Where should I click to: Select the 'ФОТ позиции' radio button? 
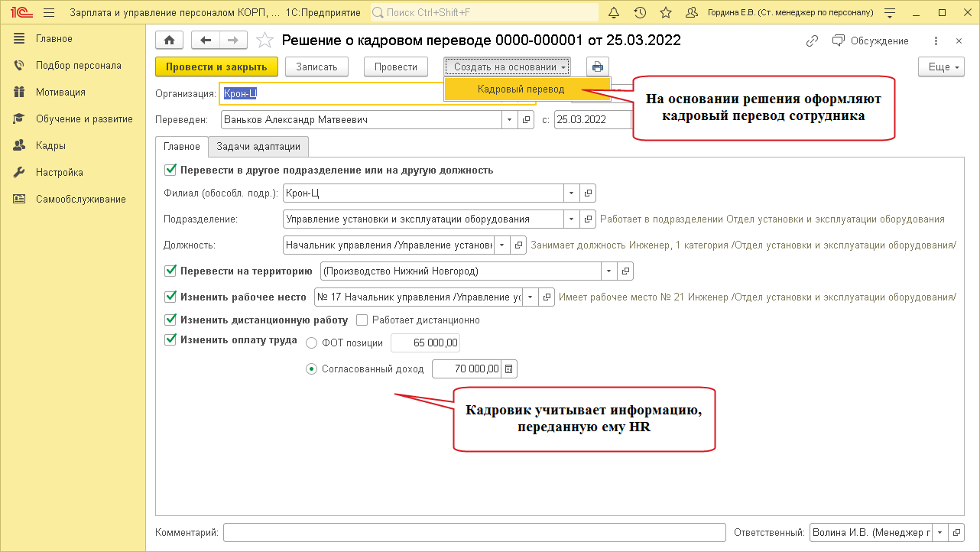pos(311,343)
